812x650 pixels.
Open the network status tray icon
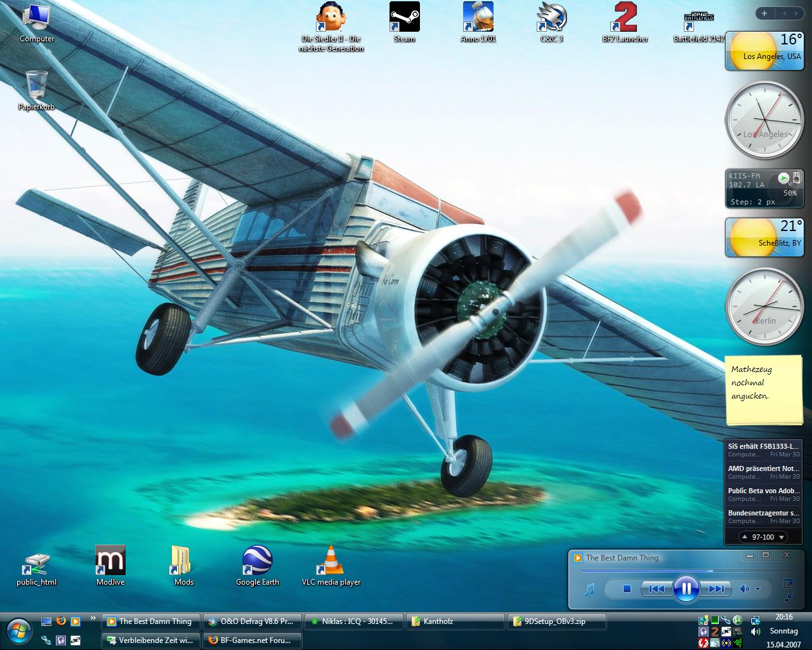(x=756, y=620)
